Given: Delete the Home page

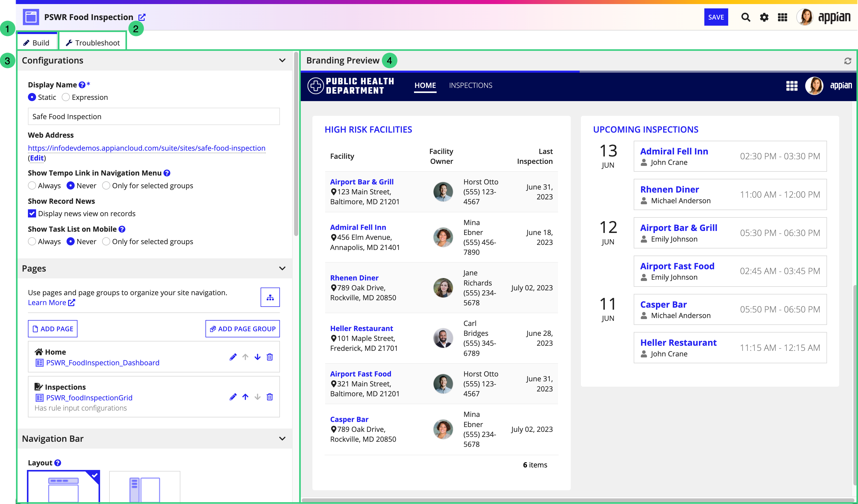Looking at the screenshot, I should pos(270,357).
